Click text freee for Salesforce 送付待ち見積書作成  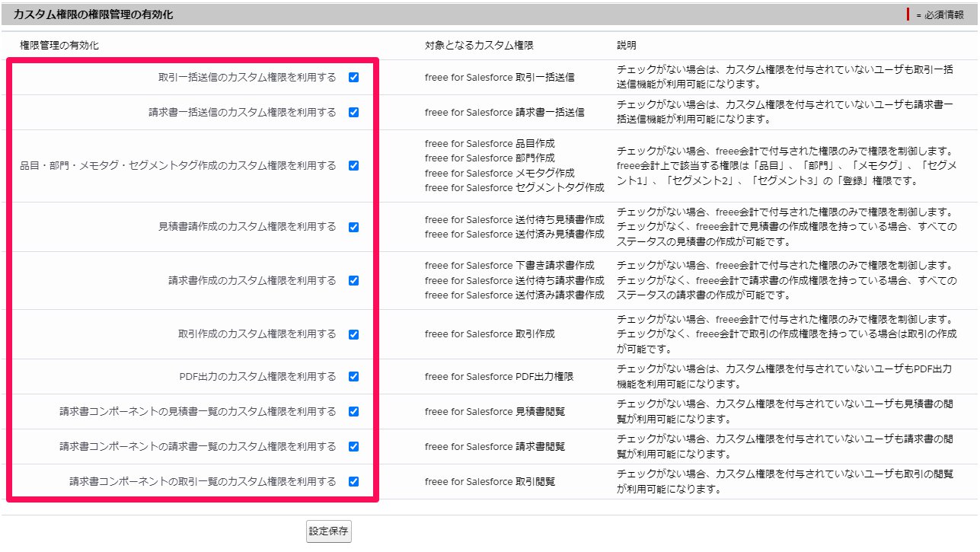click(515, 219)
